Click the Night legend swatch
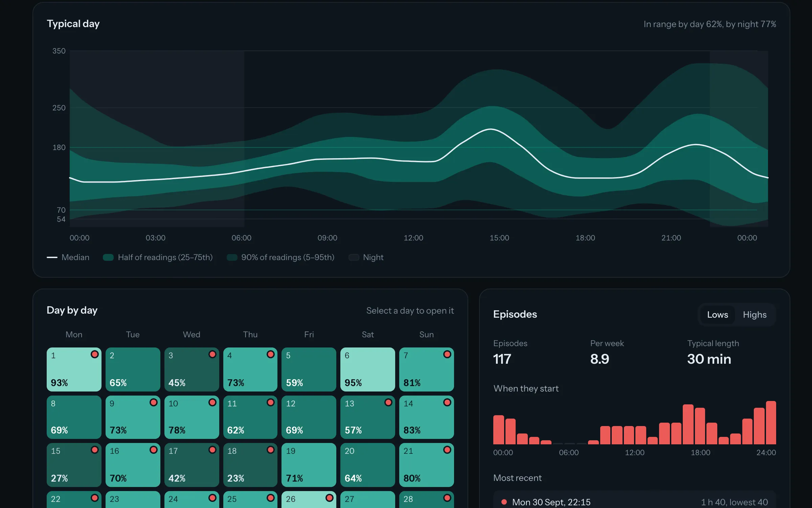 point(354,257)
